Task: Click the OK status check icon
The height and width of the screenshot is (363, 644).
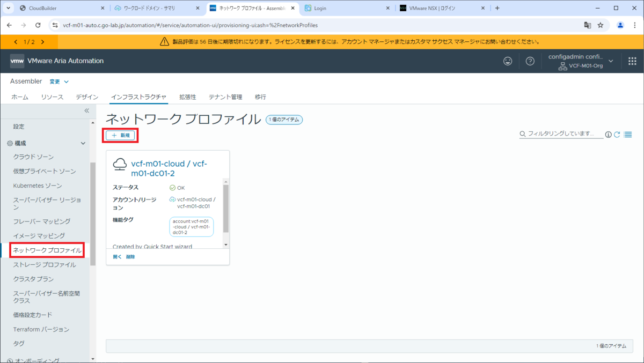Action: coord(172,188)
